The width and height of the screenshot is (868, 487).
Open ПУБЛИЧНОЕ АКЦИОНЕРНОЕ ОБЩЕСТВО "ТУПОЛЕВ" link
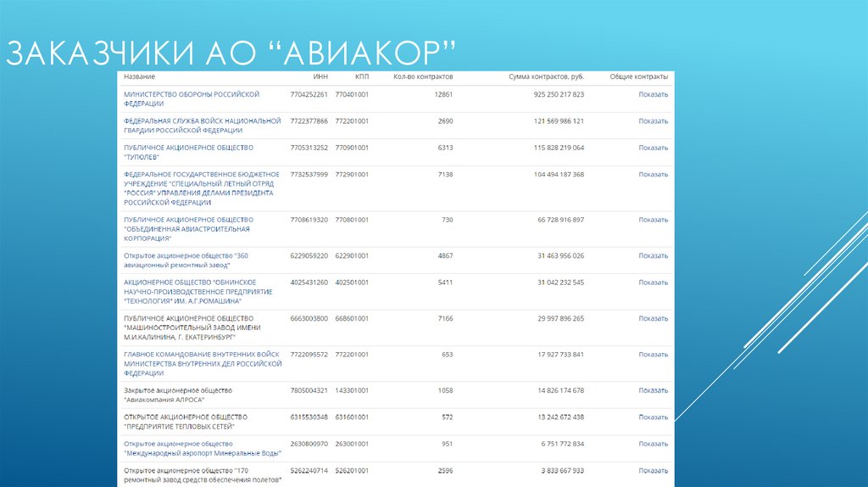pos(188,153)
